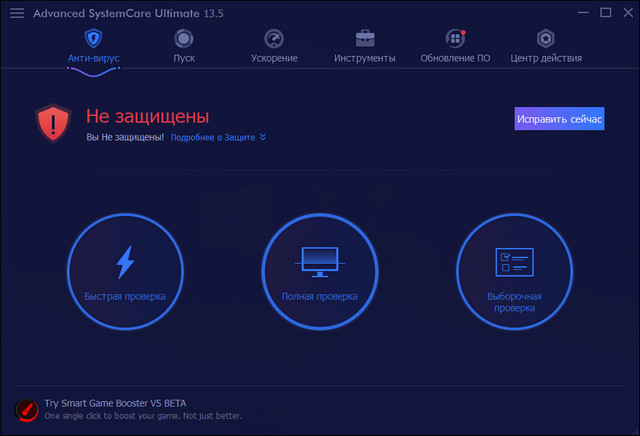This screenshot has height=436, width=640.
Task: Open the Подробнее о Защите link
Action: (x=212, y=137)
